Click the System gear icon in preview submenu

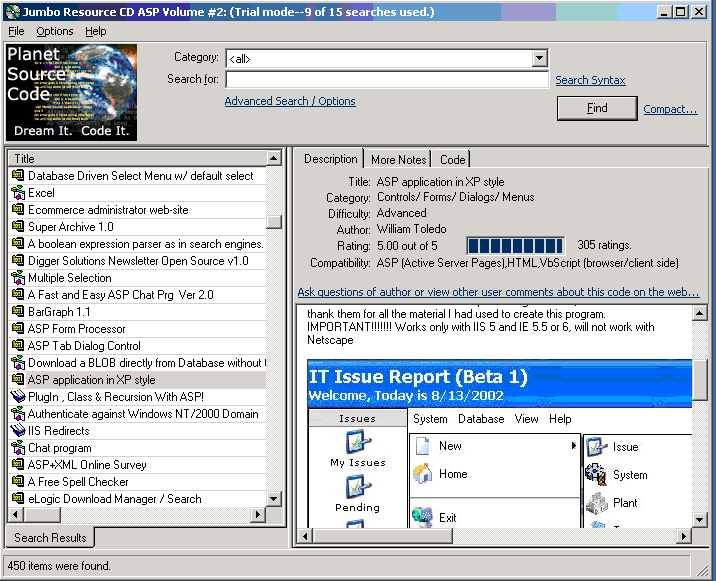[596, 475]
